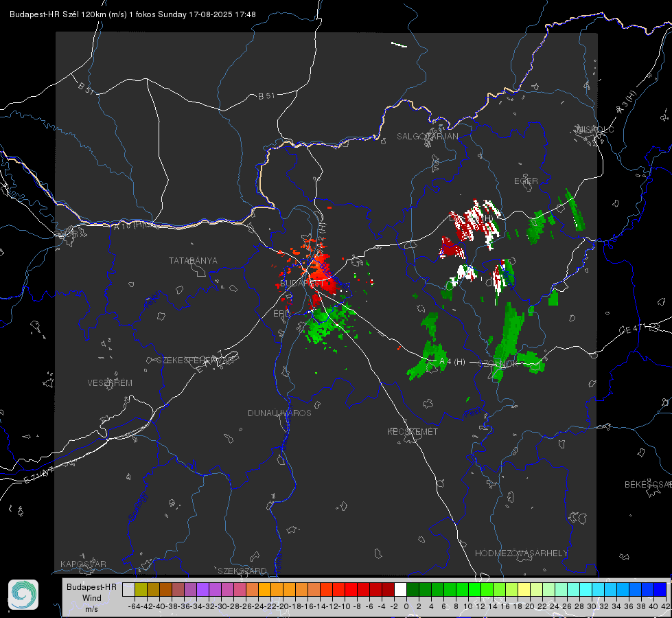This screenshot has width=672, height=618.
Task: Click the HÓDMEZŐVÁSÁRHELY city label
Action: point(521,553)
